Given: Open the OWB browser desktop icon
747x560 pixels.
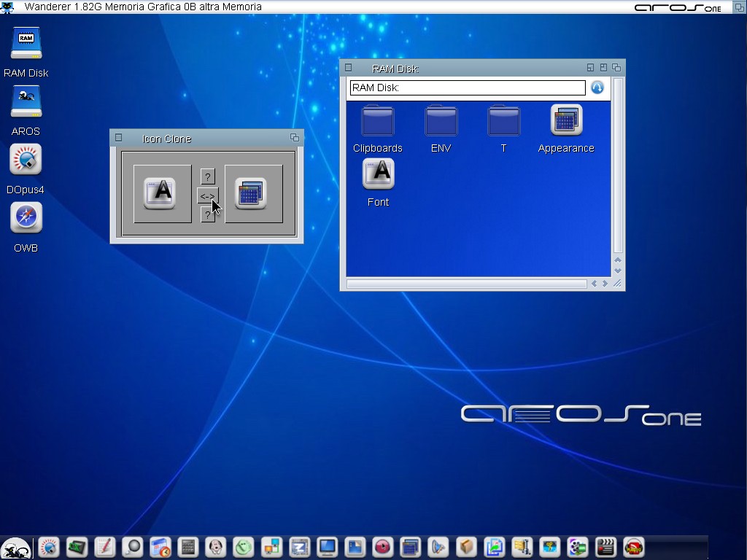Looking at the screenshot, I should [x=26, y=218].
